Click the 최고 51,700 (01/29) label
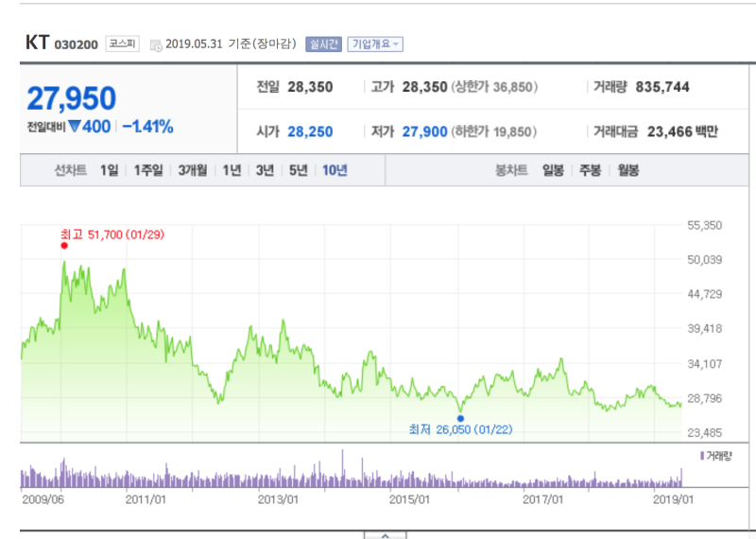The width and height of the screenshot is (756, 539). click(112, 235)
